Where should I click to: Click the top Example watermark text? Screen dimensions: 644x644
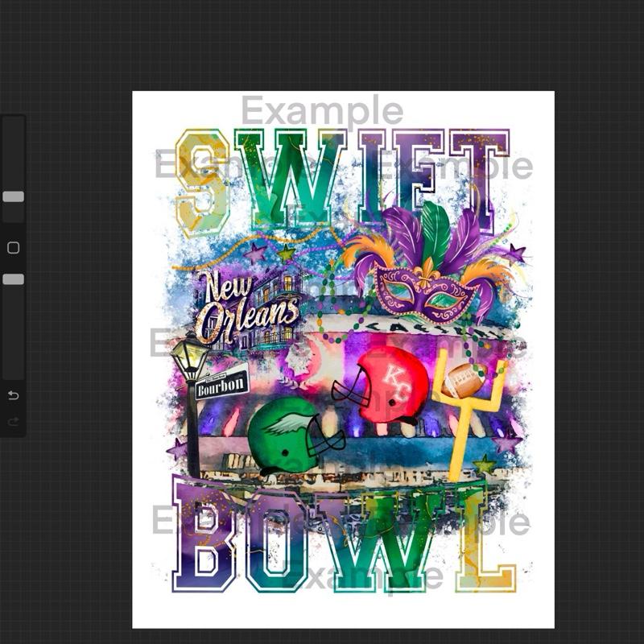(x=322, y=110)
